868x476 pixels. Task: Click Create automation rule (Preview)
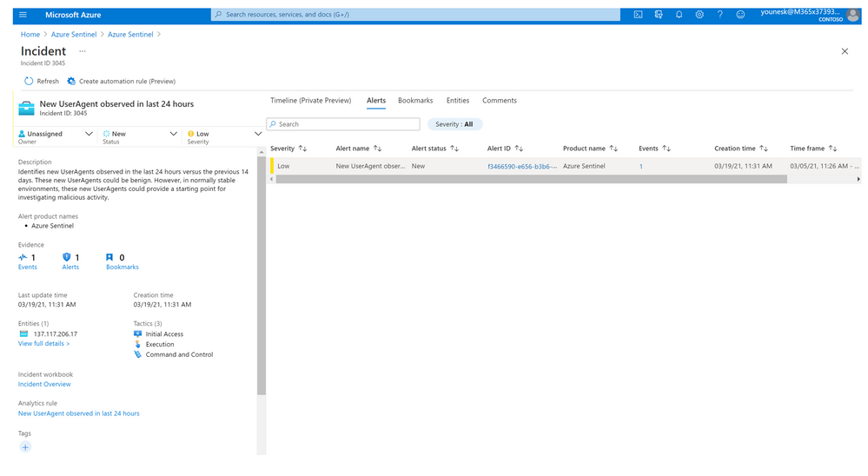(121, 82)
